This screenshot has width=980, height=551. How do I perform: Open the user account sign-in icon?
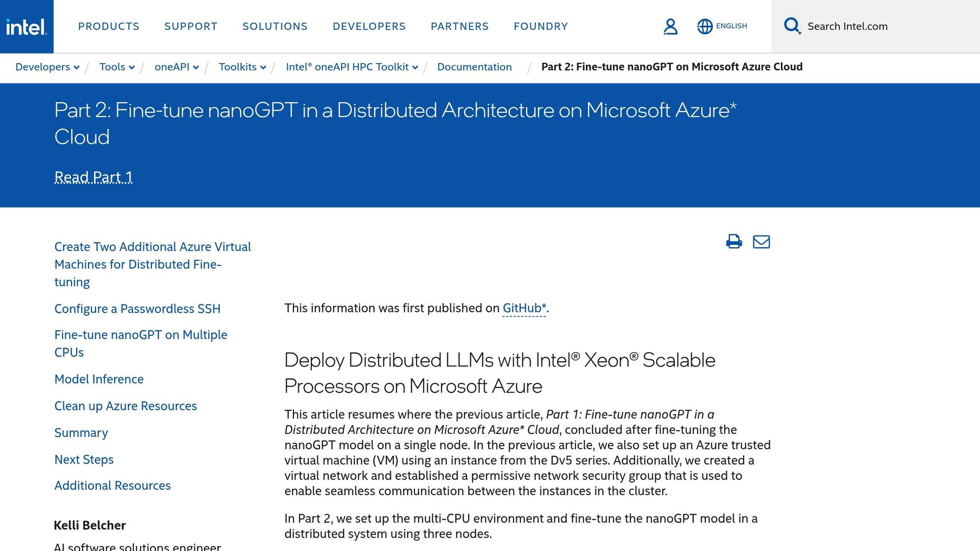tap(670, 27)
